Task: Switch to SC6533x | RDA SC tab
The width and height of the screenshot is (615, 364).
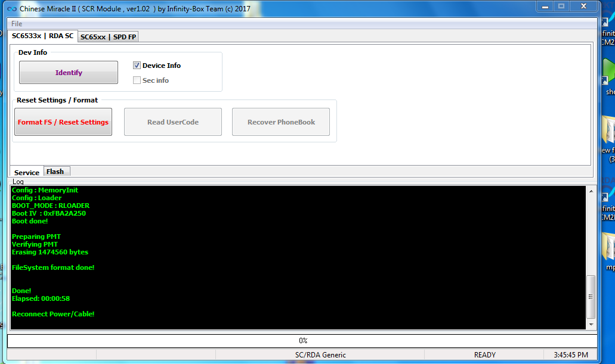Action: [42, 36]
